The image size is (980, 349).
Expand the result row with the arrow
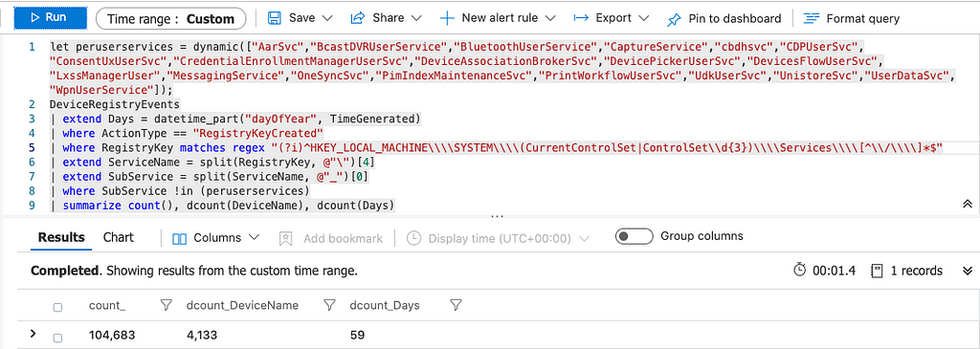[x=33, y=334]
